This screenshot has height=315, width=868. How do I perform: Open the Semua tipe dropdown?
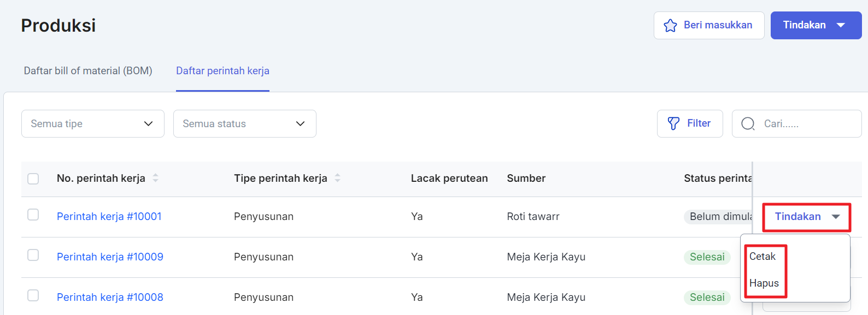93,124
